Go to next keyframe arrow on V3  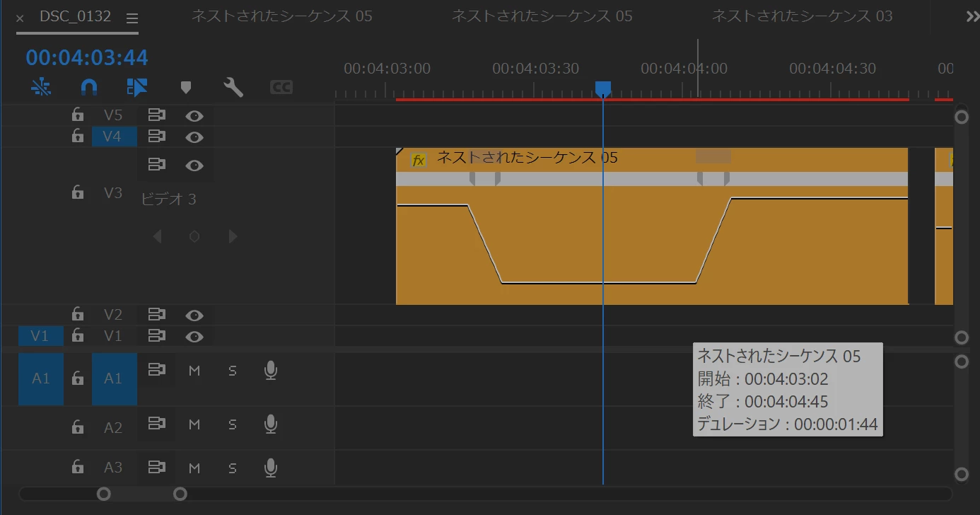click(x=233, y=236)
